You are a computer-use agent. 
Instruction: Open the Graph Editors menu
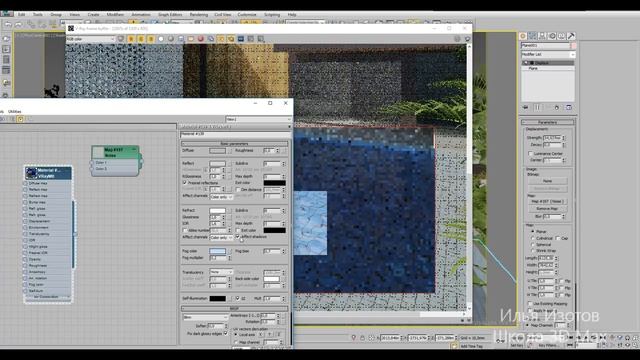[170, 15]
